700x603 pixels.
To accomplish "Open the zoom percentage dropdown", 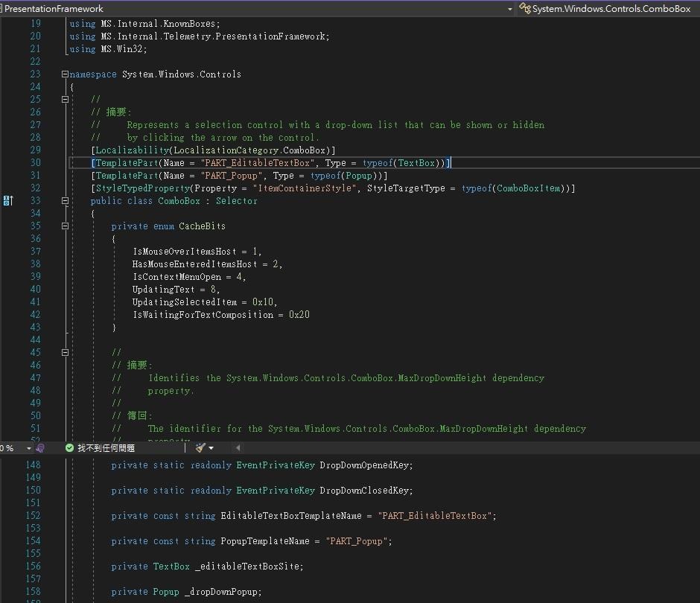I will coord(29,448).
